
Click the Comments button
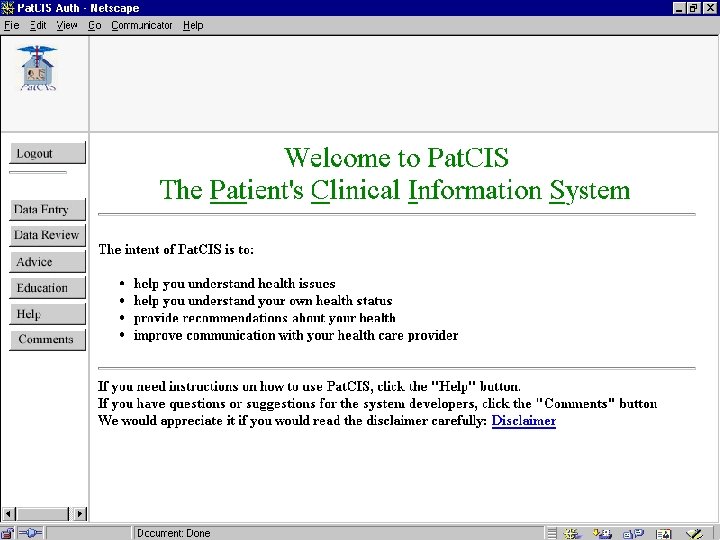tap(47, 340)
